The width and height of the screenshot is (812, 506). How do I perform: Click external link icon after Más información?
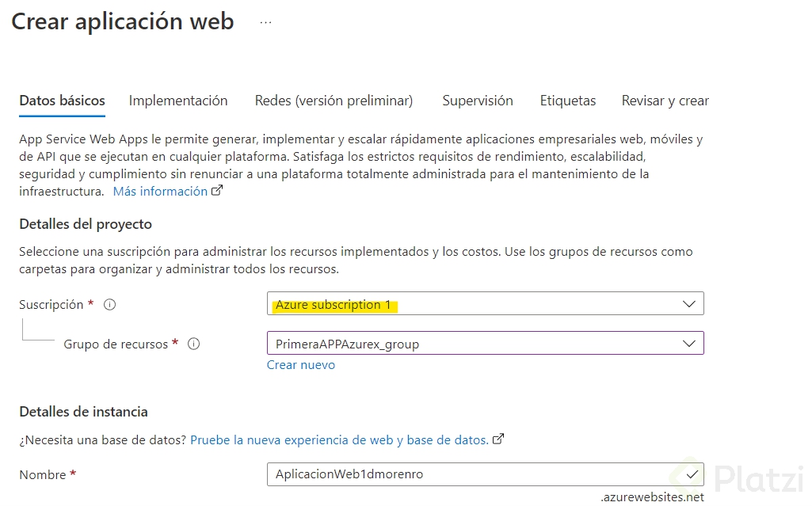tap(217, 190)
